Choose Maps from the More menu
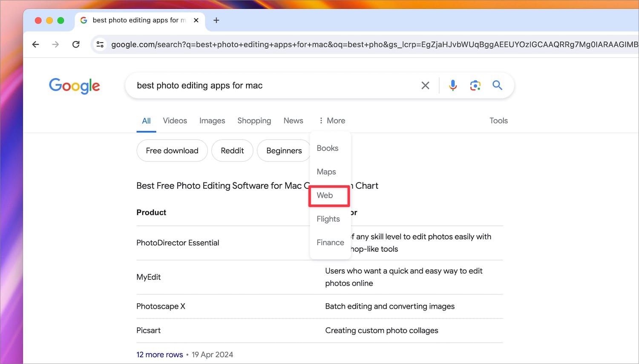 pyautogui.click(x=326, y=172)
